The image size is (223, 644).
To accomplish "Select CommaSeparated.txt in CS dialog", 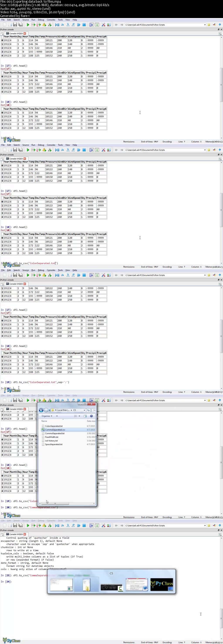I will [x=55, y=433].
